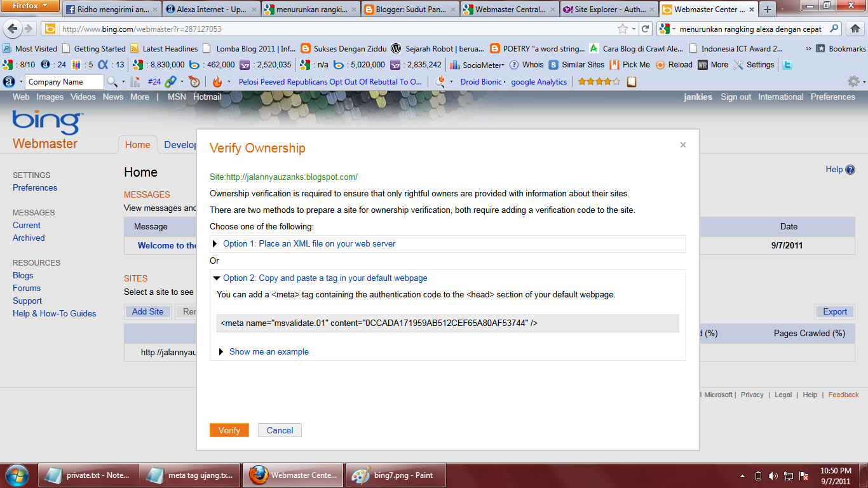Click the google Analytics toolbar link
The width and height of the screenshot is (868, 488).
point(539,82)
